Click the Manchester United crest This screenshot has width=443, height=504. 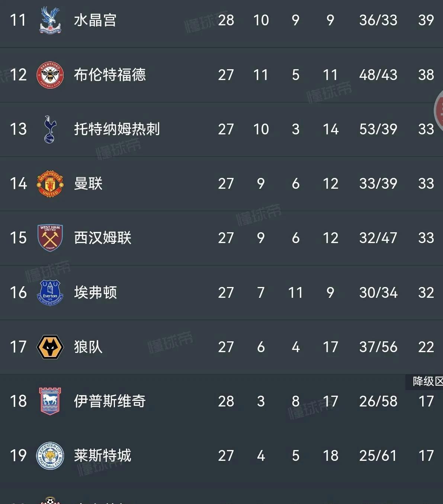point(50,184)
